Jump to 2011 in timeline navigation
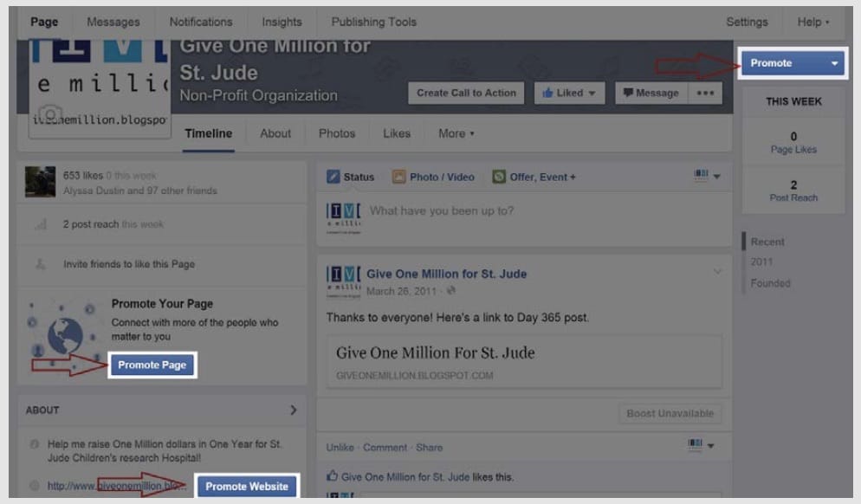 click(x=761, y=262)
